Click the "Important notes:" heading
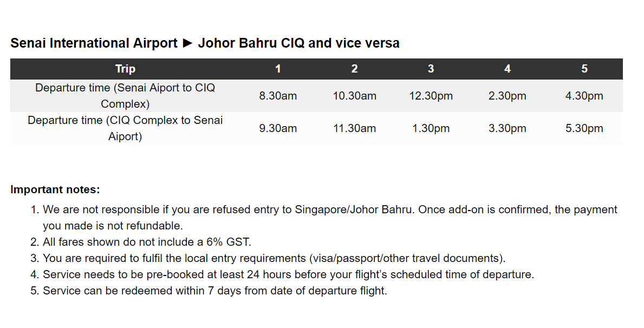 pyautogui.click(x=55, y=190)
